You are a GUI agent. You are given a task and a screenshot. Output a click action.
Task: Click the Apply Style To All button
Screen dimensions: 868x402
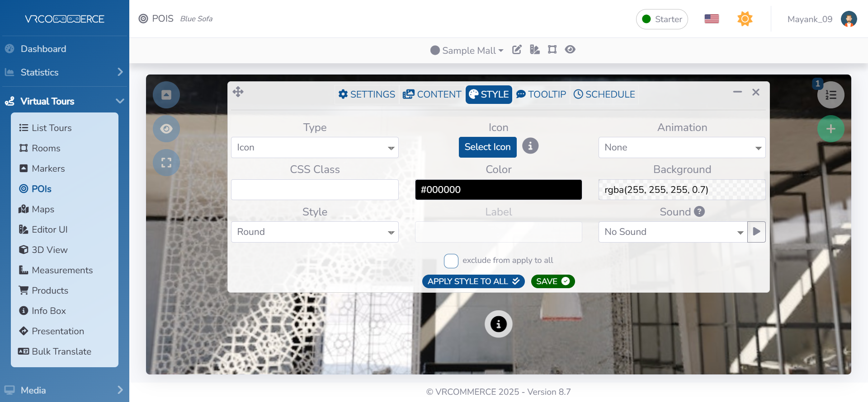(473, 281)
